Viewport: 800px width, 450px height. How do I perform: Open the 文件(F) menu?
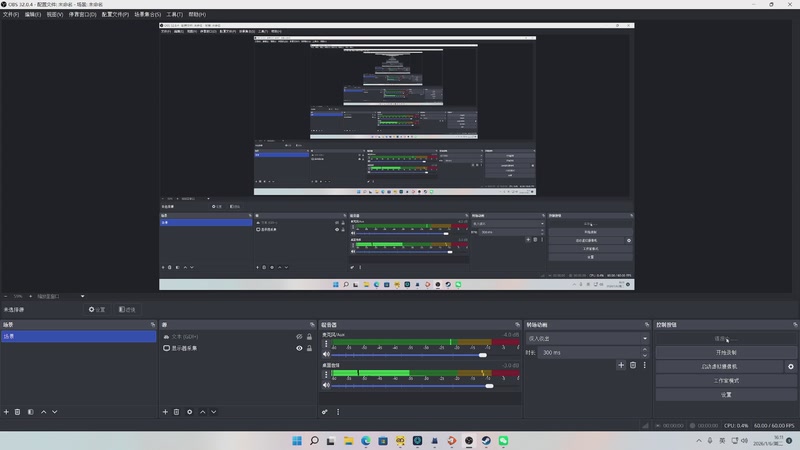click(11, 14)
